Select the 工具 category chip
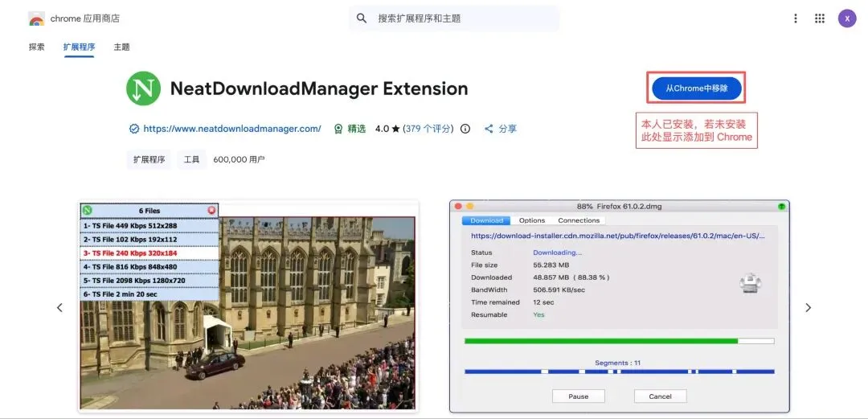The image size is (868, 419). 191,159
